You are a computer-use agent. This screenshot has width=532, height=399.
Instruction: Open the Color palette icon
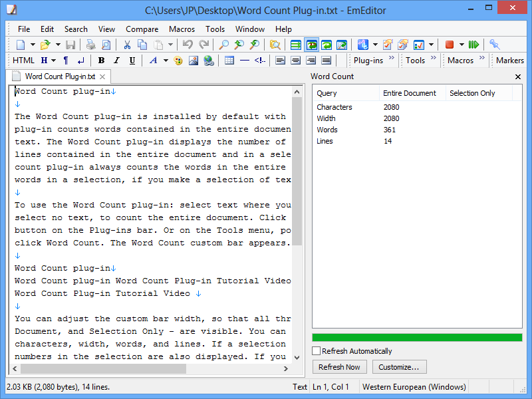pos(178,61)
